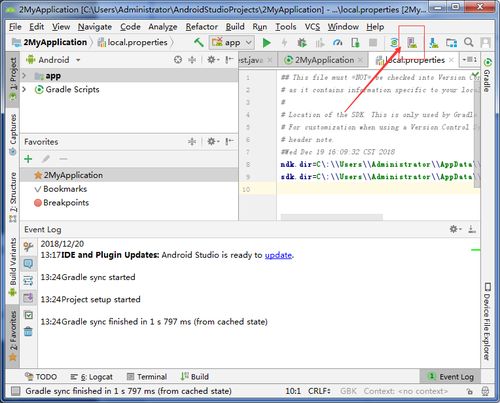The height and width of the screenshot is (403, 500).
Task: Open the Build Variants side button
Action: 12,267
